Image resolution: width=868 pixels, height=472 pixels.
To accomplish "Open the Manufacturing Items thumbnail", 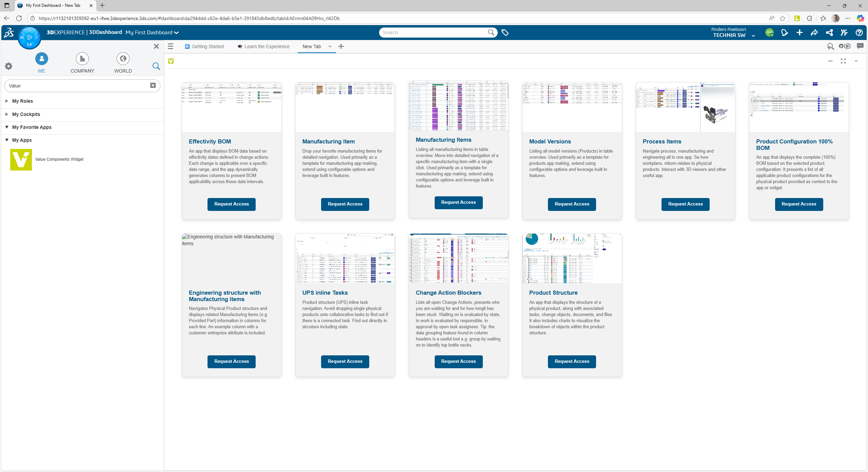I will pos(458,105).
